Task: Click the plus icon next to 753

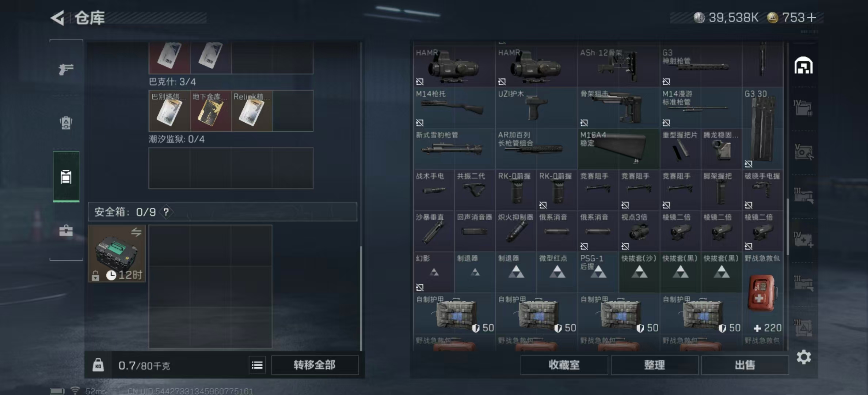Action: coord(811,18)
